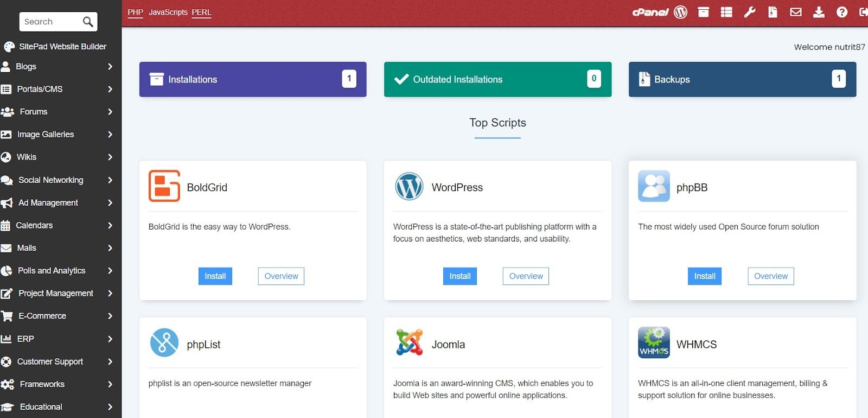Open the Outdated Installations card
The width and height of the screenshot is (868, 418).
(497, 79)
